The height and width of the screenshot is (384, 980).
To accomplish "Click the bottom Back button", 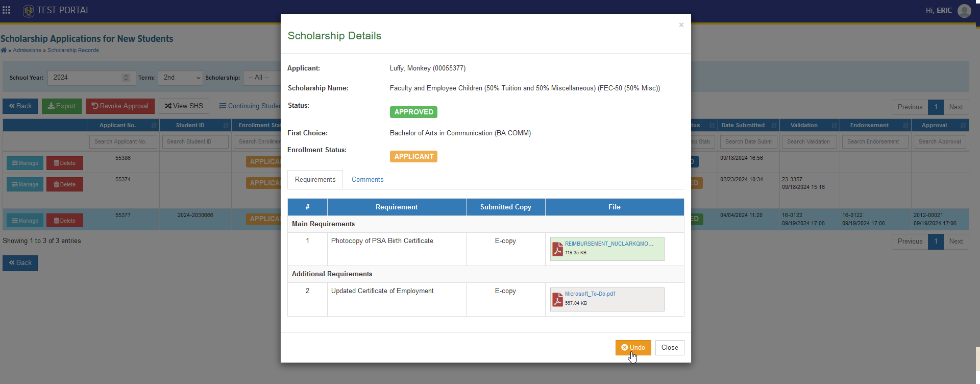I will (x=20, y=263).
